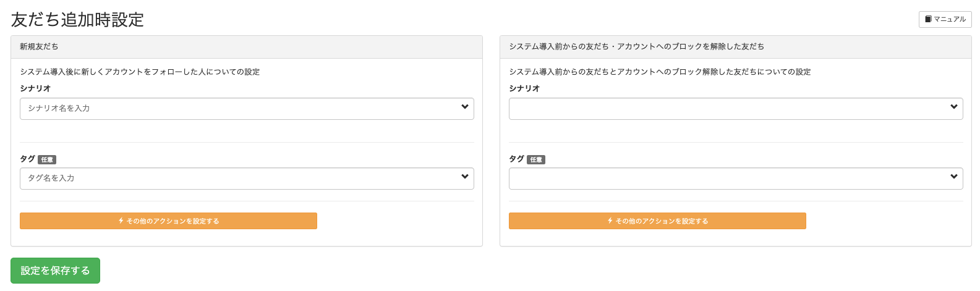Click right その他のアクションを設定する orange button
980x291 pixels.
click(x=657, y=221)
